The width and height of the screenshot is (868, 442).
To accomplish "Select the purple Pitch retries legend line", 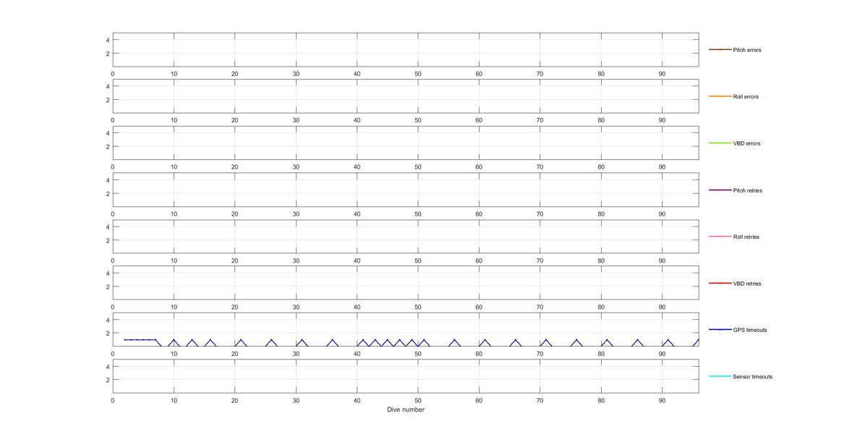I will coord(720,190).
